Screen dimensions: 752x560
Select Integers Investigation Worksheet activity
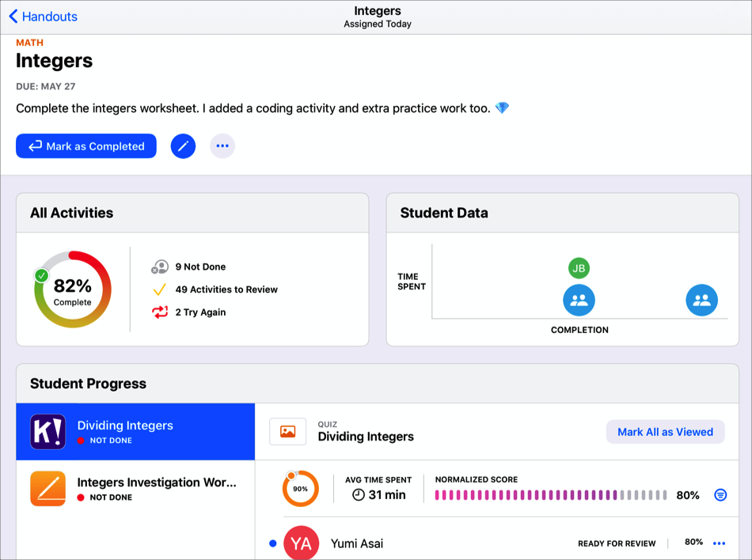tap(156, 489)
